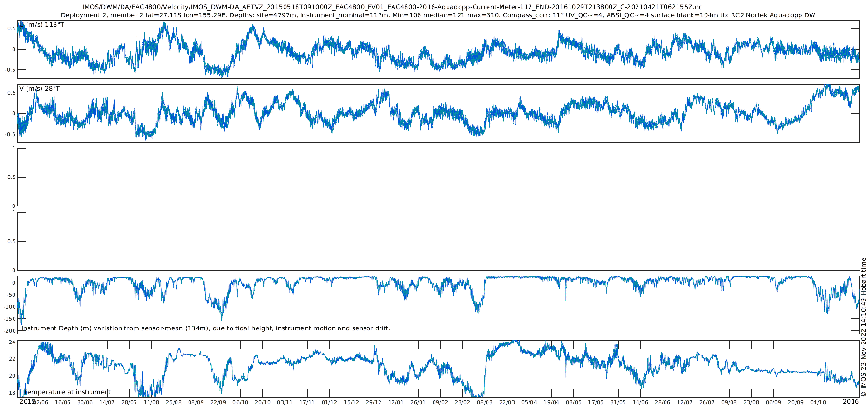Click the '16/06' date tick
This screenshot has width=868, height=410.
click(63, 402)
